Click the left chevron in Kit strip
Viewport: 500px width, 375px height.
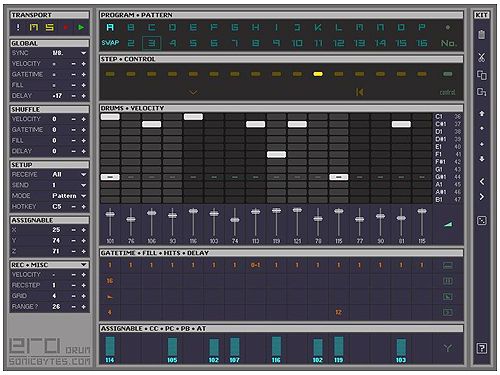(x=482, y=182)
